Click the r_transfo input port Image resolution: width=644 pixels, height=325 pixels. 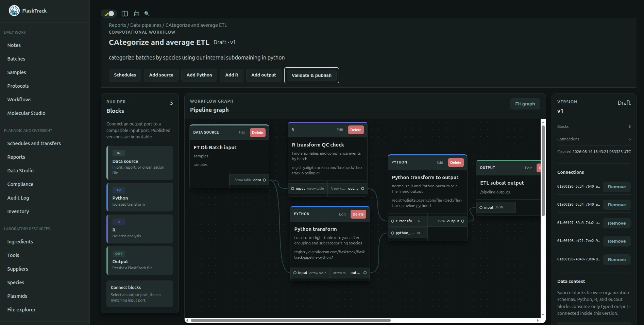[393, 221]
